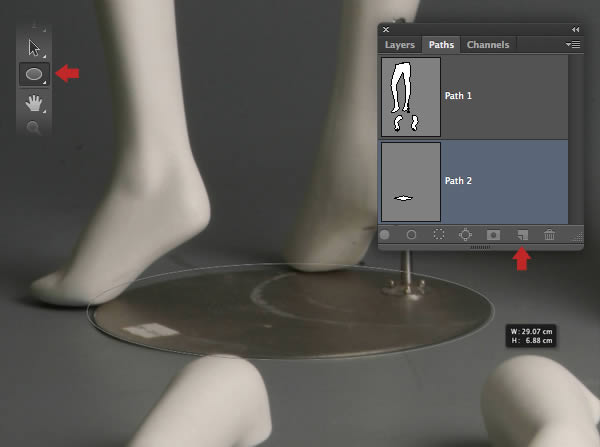Load path as a selection

click(x=439, y=234)
